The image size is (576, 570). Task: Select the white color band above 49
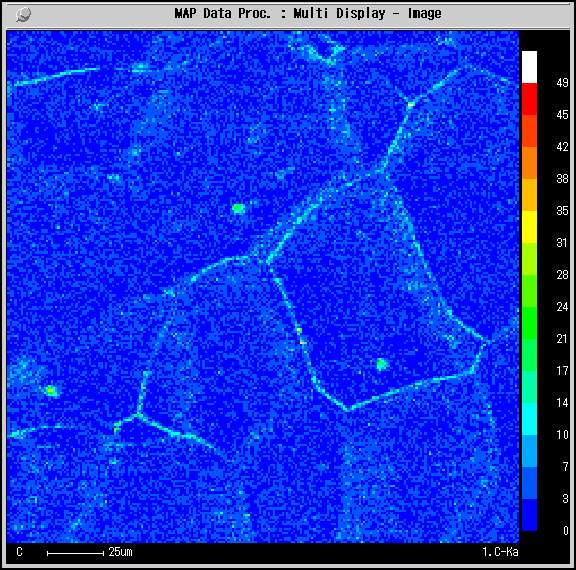point(529,67)
